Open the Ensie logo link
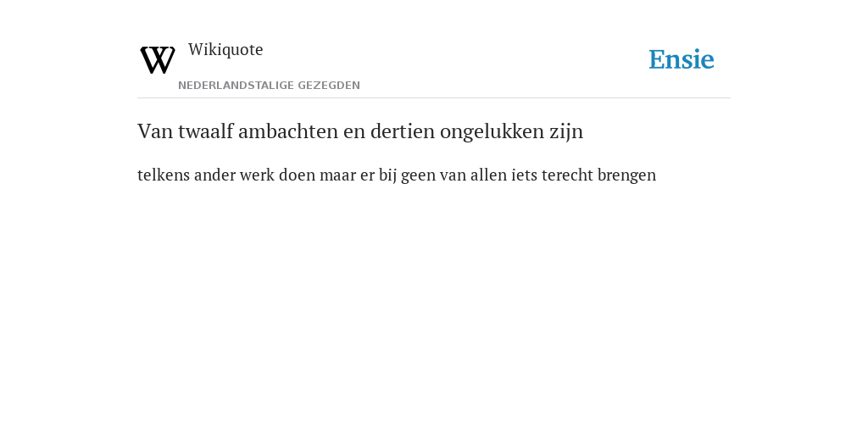This screenshot has height=434, width=868. pos(682,59)
